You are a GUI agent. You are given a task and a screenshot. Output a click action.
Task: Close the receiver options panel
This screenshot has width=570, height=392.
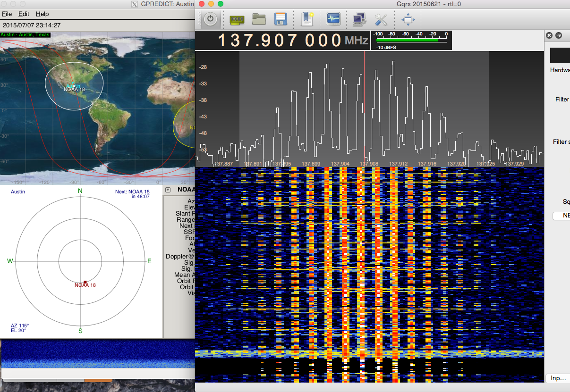point(549,35)
